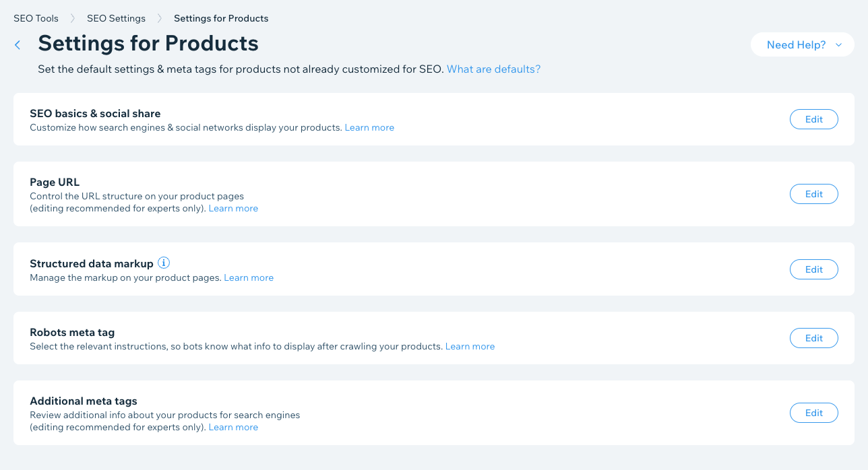This screenshot has height=470, width=868.
Task: Edit SEO basics & social share settings
Action: 813,119
